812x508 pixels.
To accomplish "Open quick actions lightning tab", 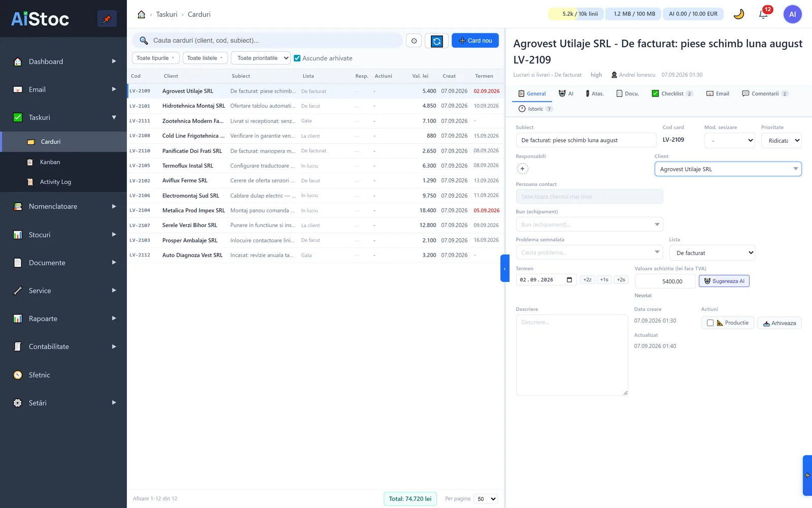I will click(x=807, y=475).
